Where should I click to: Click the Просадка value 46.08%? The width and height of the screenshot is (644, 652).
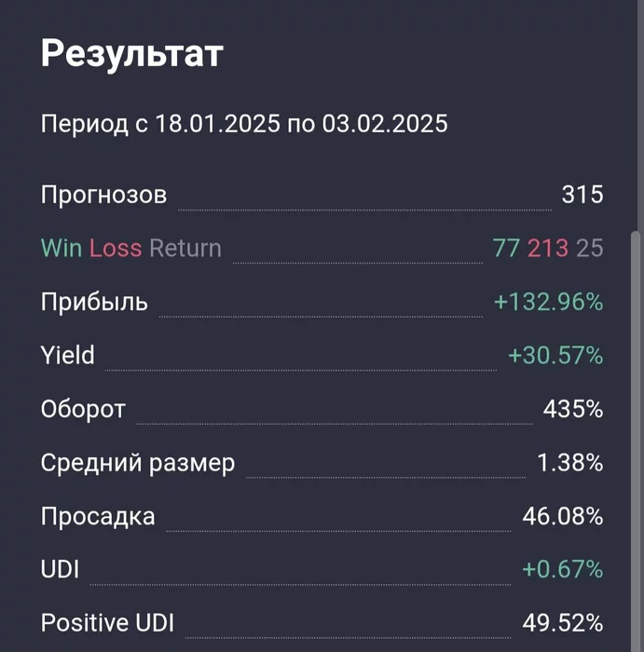click(x=563, y=516)
